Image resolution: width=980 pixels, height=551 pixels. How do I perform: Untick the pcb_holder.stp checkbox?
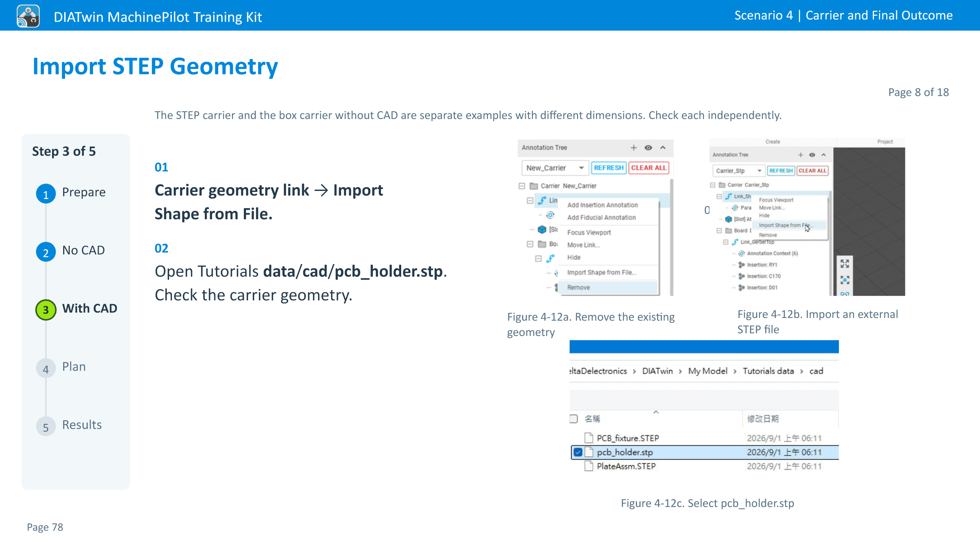pyautogui.click(x=578, y=452)
